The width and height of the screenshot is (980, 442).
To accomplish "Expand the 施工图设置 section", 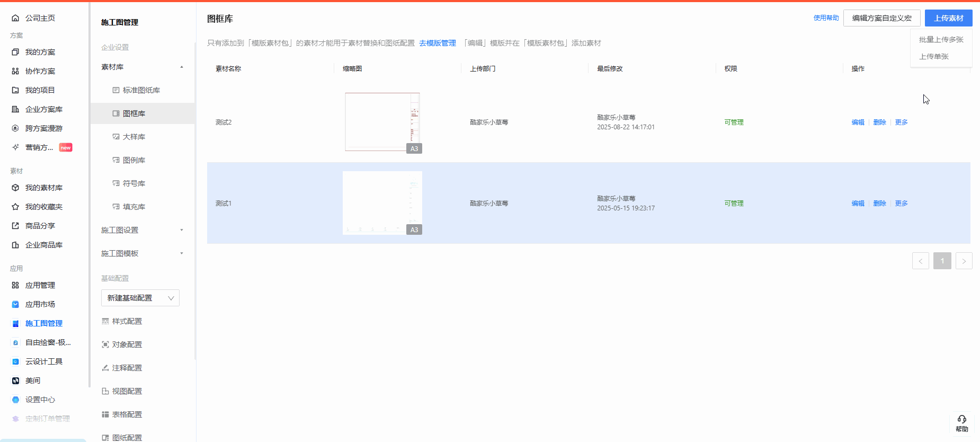I will click(x=182, y=230).
